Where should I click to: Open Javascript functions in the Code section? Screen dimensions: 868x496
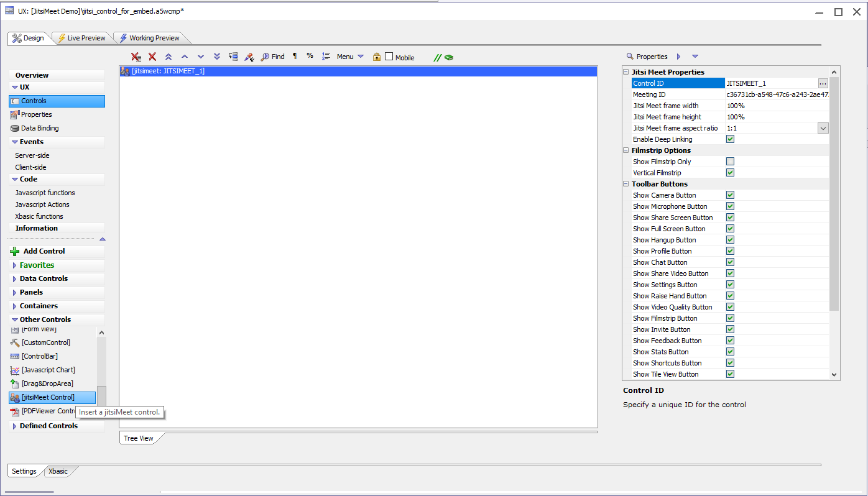point(45,193)
